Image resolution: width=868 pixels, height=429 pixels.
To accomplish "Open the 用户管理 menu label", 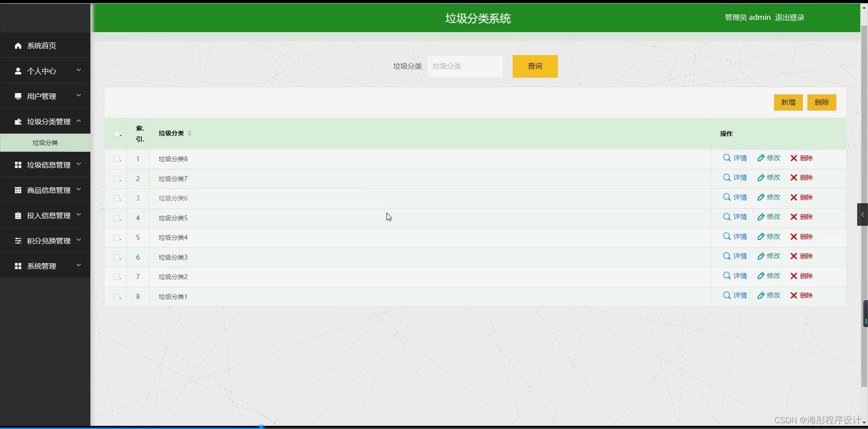I will click(x=42, y=96).
